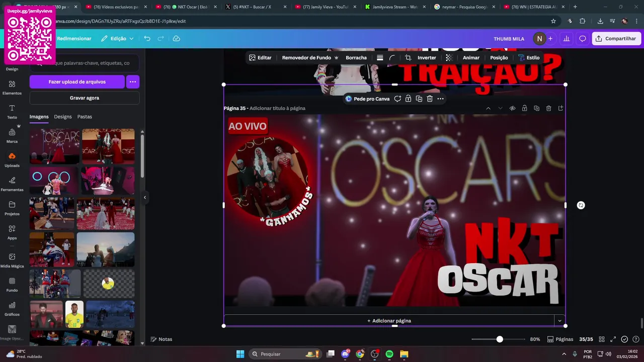The image size is (644, 362).
Task: Open more options in floating toolbar
Action: (x=440, y=99)
